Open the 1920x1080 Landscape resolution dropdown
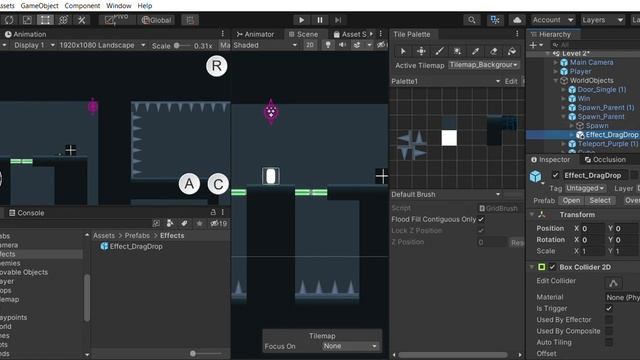This screenshot has height=360, width=640. (102, 45)
